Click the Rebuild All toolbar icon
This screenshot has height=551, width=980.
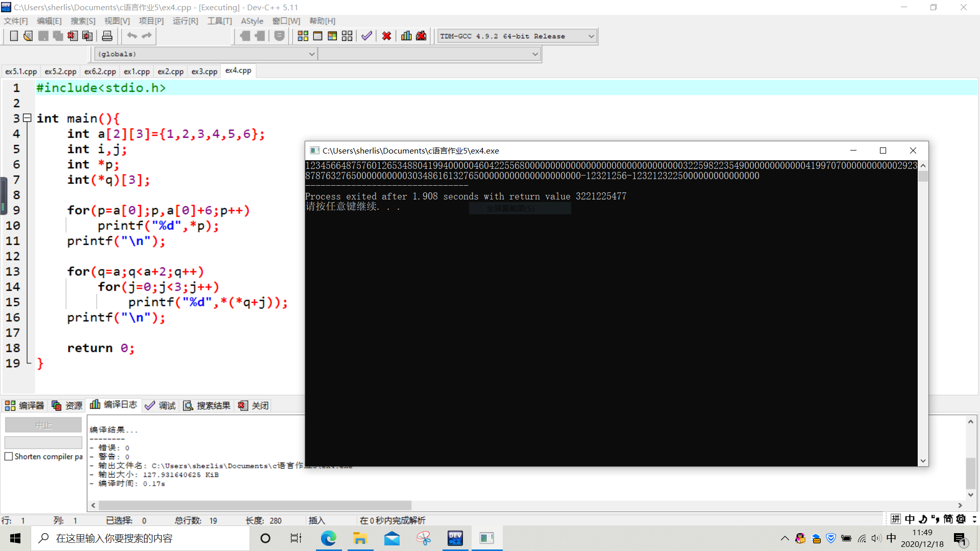tap(347, 36)
